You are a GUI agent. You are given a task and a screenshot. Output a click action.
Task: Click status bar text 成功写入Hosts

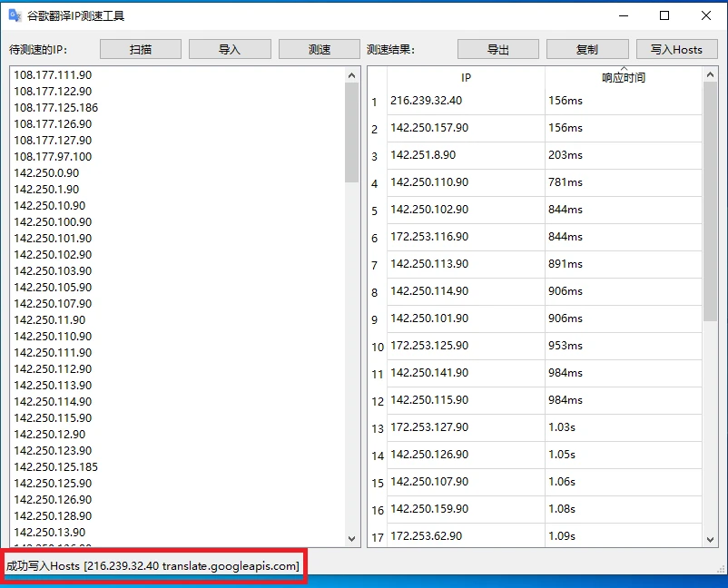[x=43, y=565]
